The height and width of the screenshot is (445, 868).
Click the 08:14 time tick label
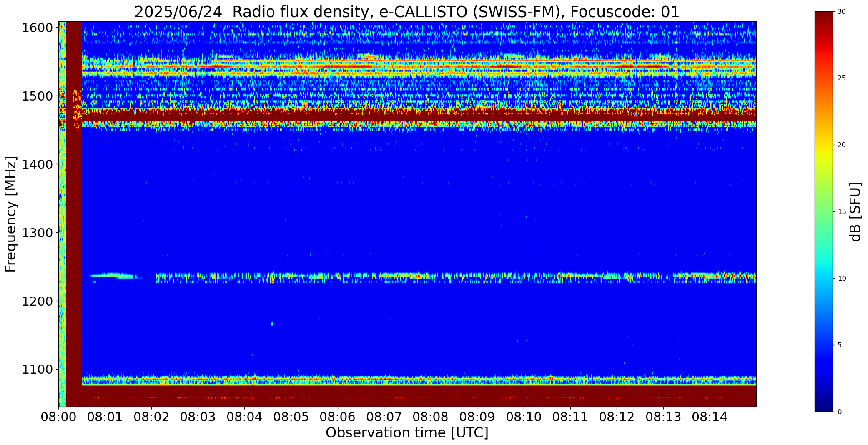pyautogui.click(x=710, y=417)
